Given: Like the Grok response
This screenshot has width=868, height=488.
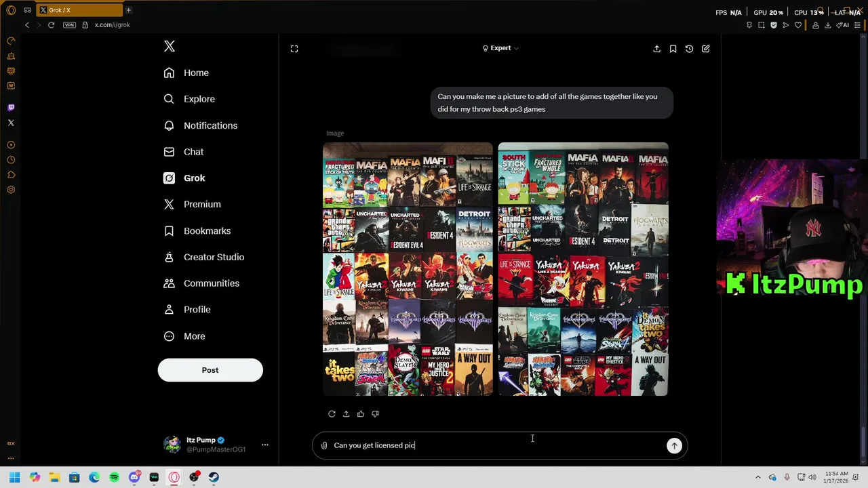Looking at the screenshot, I should [x=361, y=413].
